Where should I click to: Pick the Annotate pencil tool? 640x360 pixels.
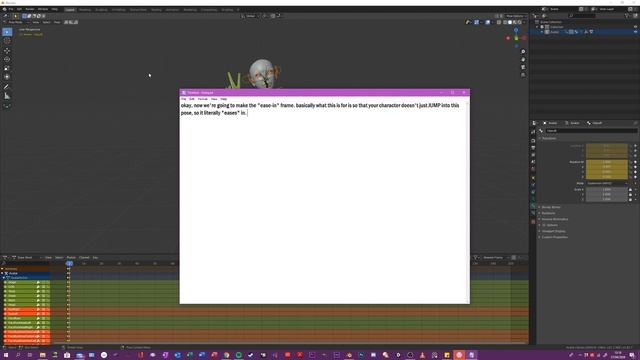pyautogui.click(x=7, y=87)
